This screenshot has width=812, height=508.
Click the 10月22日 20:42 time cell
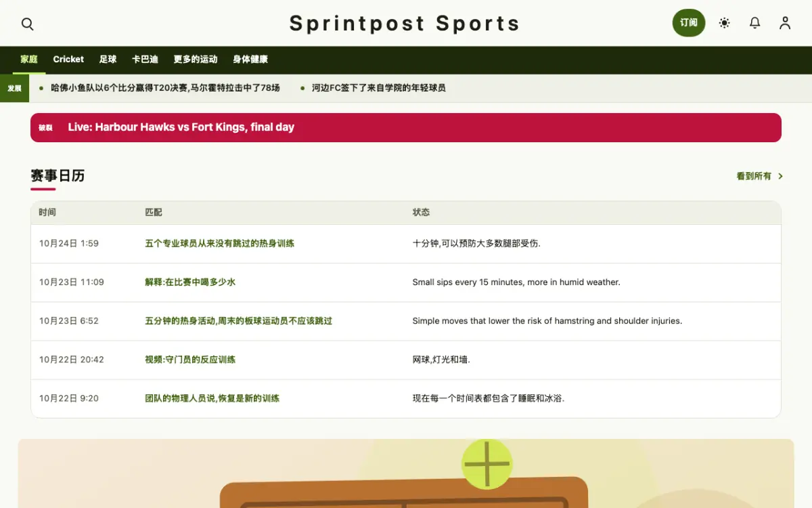click(72, 360)
